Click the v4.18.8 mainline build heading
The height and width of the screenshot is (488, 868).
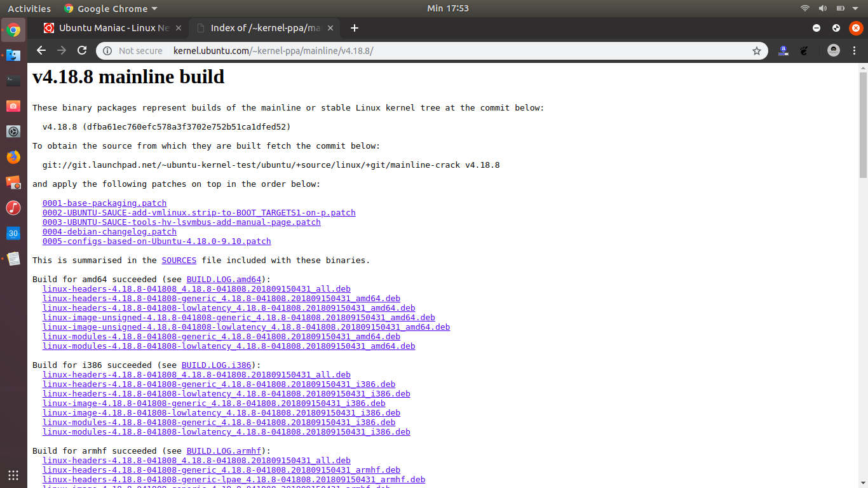click(128, 77)
